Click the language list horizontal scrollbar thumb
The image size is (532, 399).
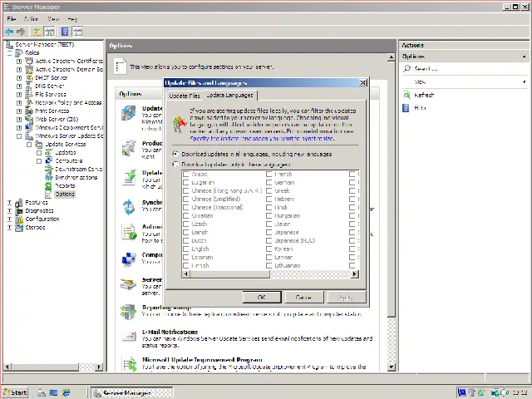click(x=229, y=273)
